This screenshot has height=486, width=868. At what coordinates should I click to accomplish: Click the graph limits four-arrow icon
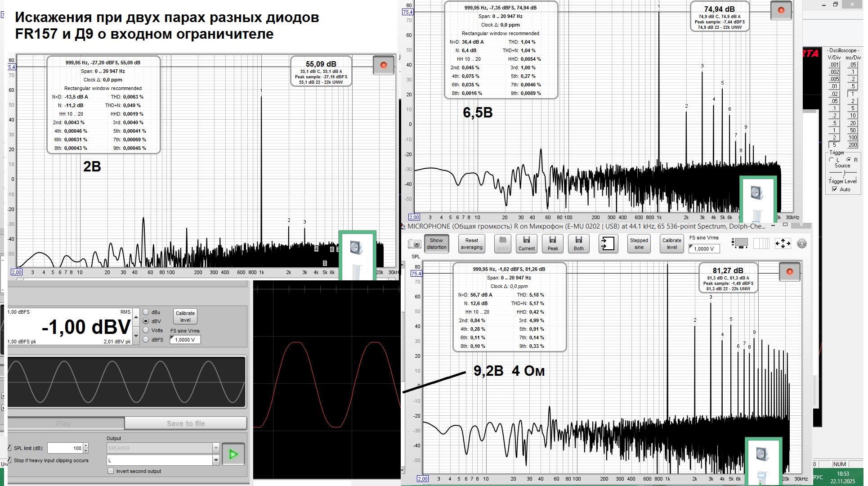pyautogui.click(x=783, y=243)
